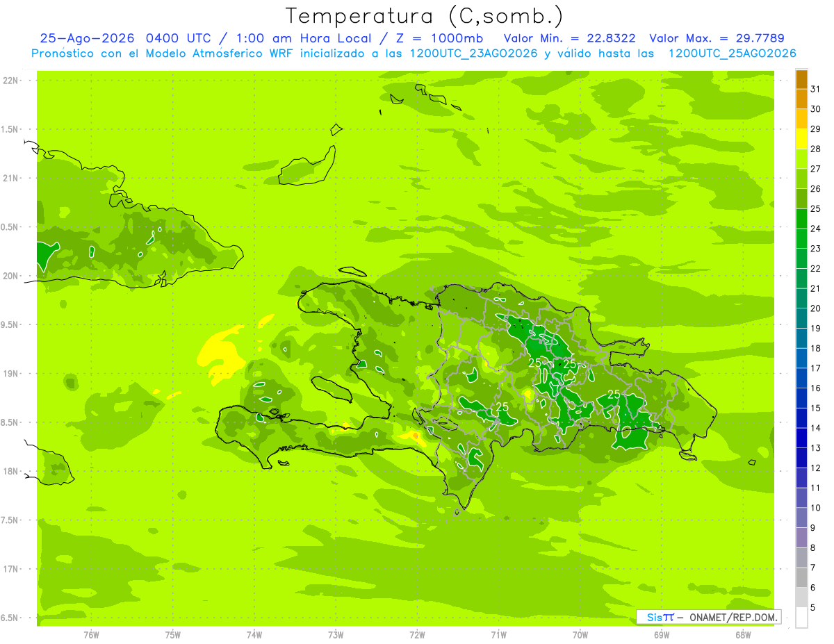The height and width of the screenshot is (644, 834).
Task: Click the yellow color bar segment between 28 and 29
Action: (801, 139)
